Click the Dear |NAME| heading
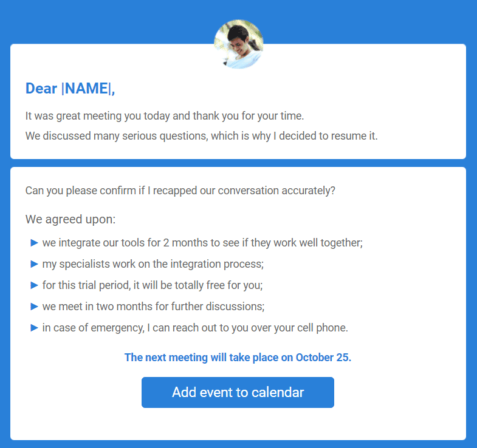477x448 pixels. pos(70,89)
